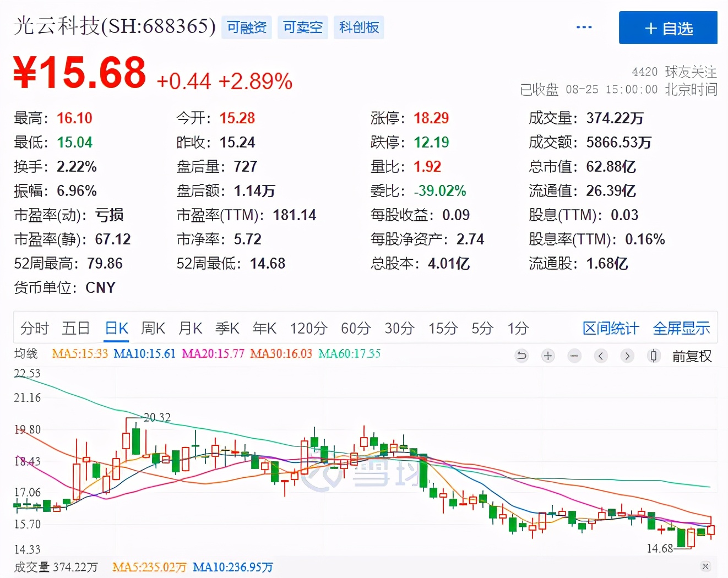
Task: Click the MA30:16.03 indicator label
Action: (281, 353)
